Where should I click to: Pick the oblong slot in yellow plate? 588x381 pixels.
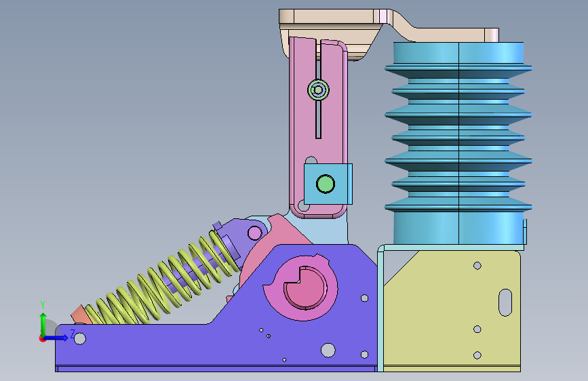[x=505, y=302]
